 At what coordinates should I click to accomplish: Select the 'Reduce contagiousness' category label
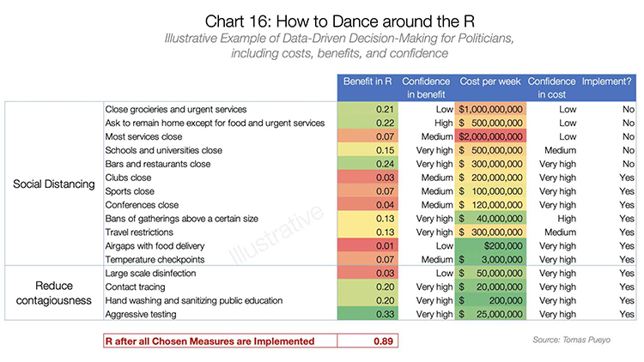click(x=53, y=293)
